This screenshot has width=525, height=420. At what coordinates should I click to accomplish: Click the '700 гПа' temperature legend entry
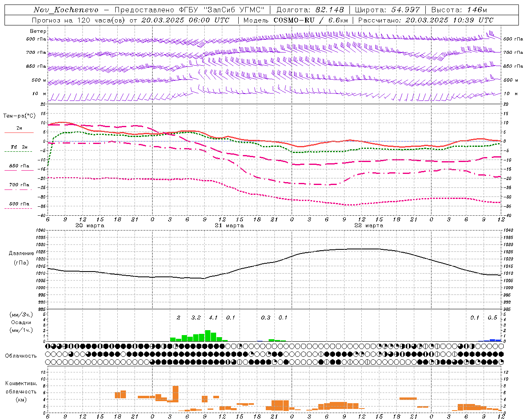[19, 185]
